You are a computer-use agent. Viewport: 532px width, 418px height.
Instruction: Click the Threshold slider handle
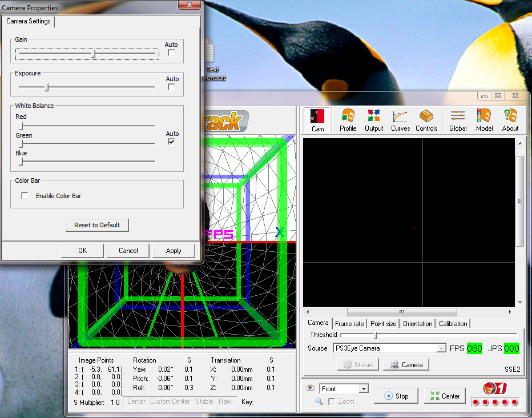(x=375, y=335)
